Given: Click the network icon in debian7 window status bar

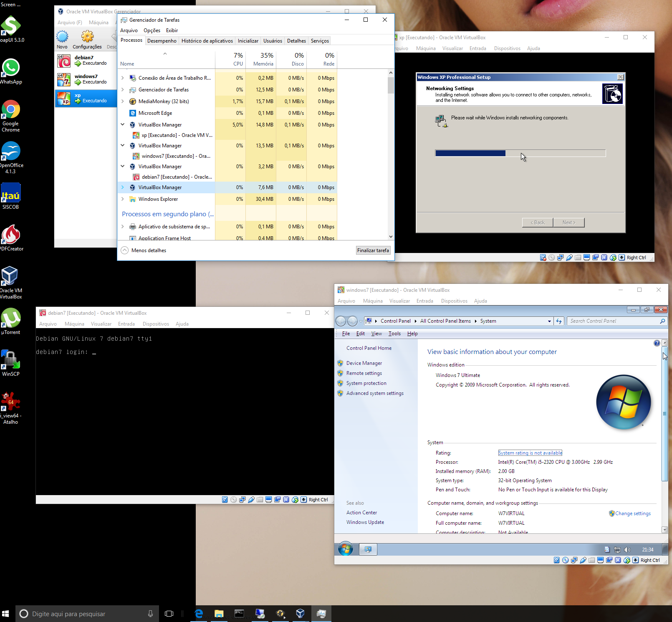Looking at the screenshot, I should click(243, 500).
